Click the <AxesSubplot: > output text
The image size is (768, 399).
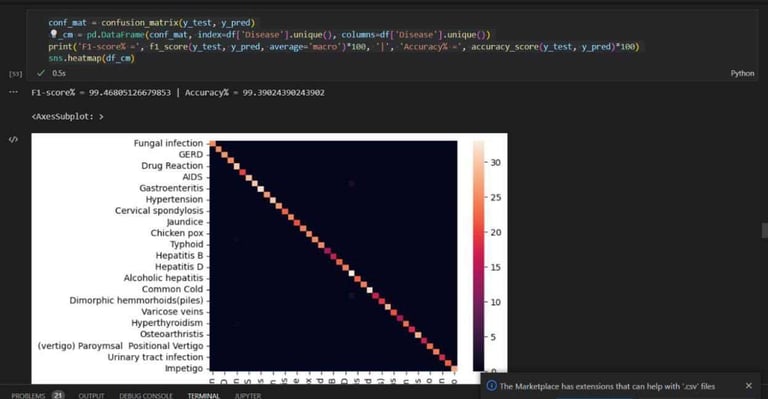[x=68, y=117]
